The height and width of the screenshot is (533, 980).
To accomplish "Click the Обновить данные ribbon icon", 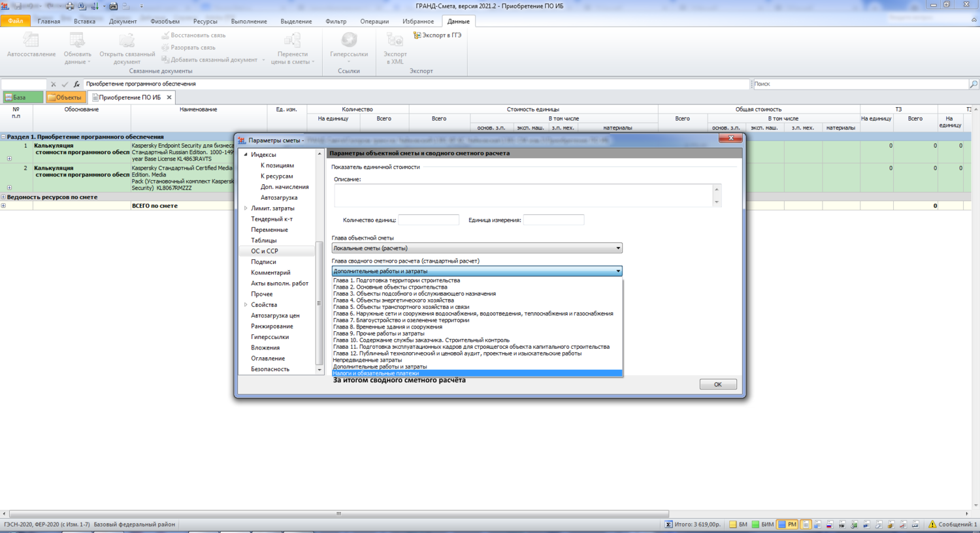I will (x=77, y=40).
